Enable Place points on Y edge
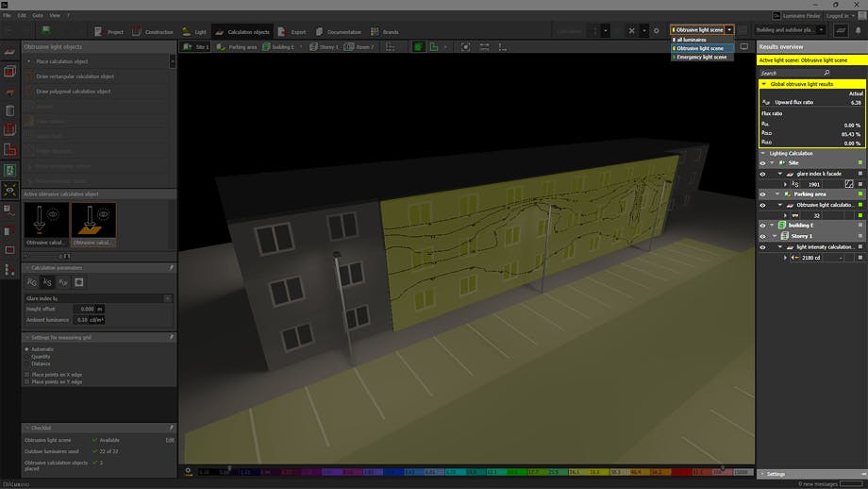This screenshot has width=868, height=489. pyautogui.click(x=26, y=382)
